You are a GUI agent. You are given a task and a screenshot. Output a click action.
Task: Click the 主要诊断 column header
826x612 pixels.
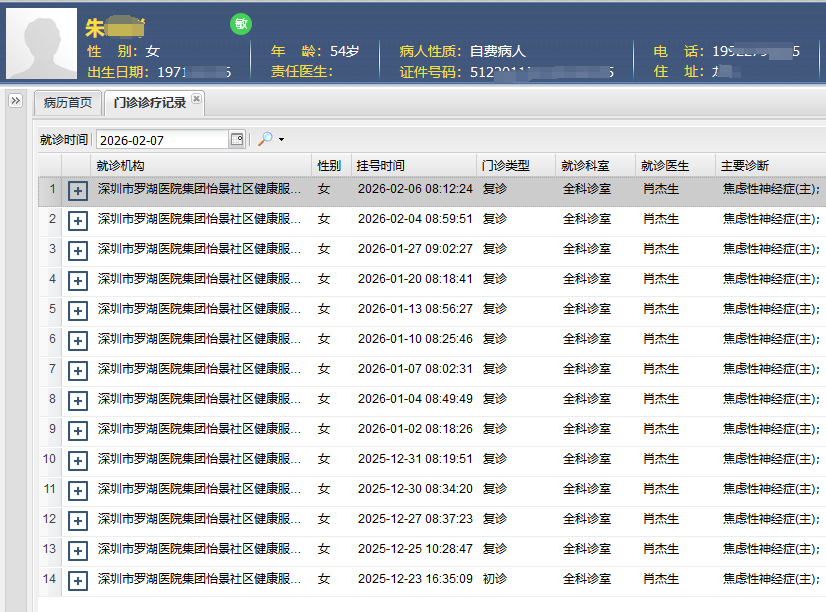pos(745,166)
